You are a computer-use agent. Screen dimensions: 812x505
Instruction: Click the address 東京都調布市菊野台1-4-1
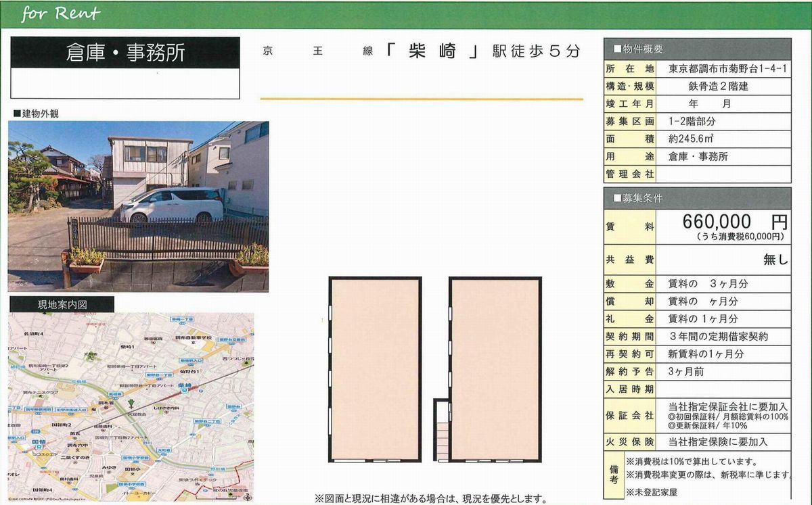727,68
